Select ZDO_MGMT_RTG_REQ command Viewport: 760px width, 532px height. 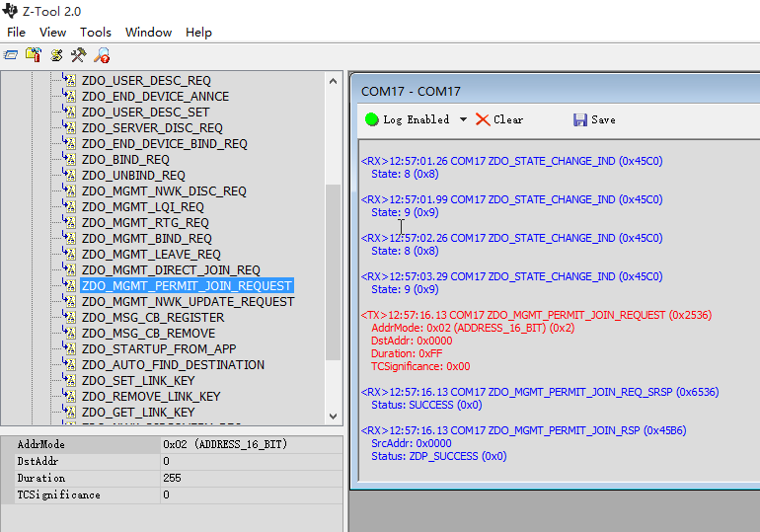(145, 223)
